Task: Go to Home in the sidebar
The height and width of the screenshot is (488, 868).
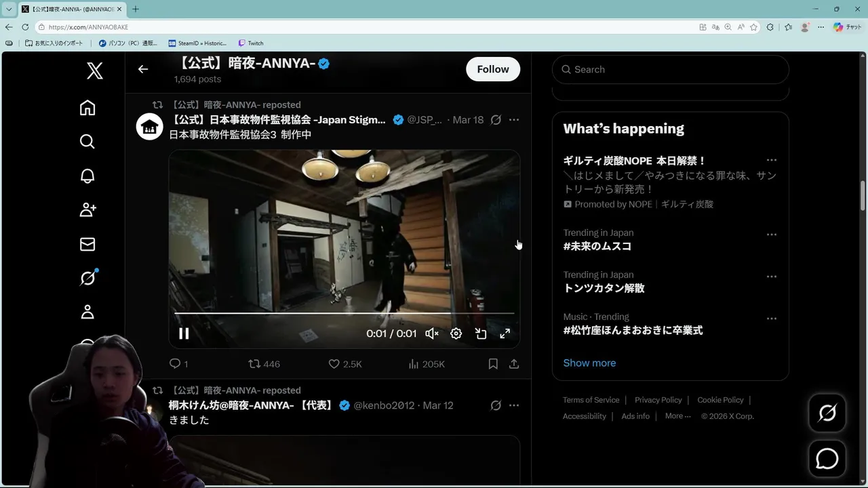Action: point(87,108)
